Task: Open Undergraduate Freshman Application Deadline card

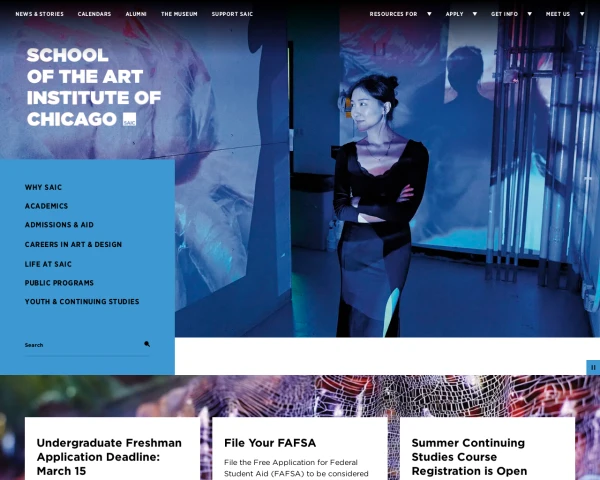Action: 112,449
